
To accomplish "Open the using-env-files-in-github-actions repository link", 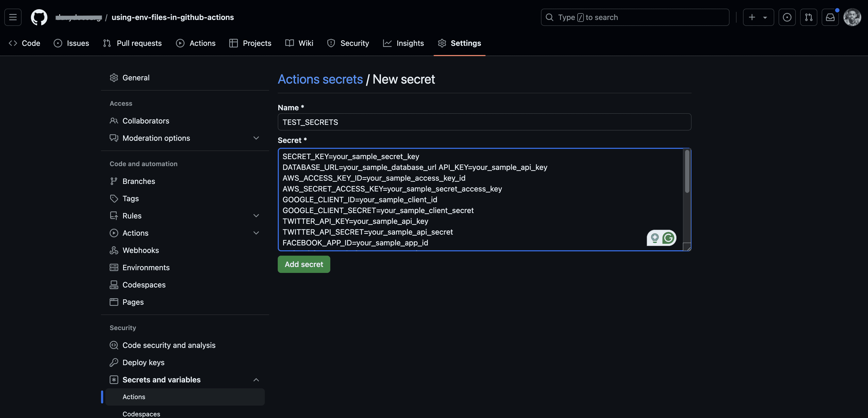I will click(x=172, y=17).
